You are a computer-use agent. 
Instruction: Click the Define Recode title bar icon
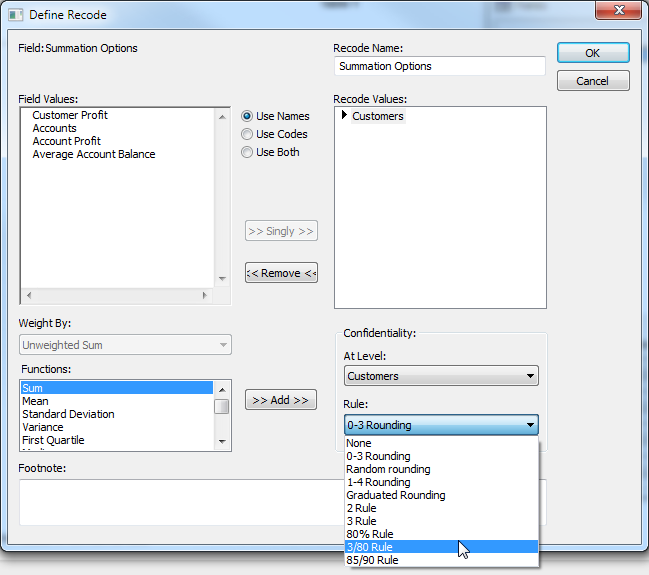15,15
